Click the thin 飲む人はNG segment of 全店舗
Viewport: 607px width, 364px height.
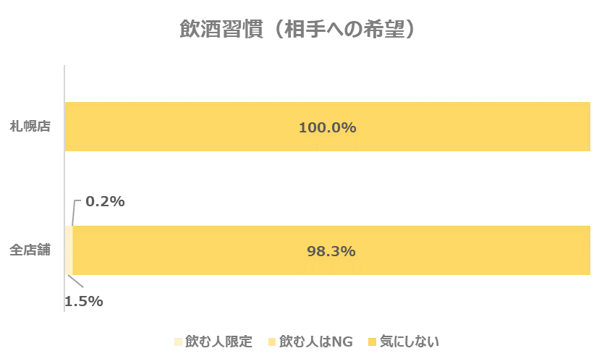(73, 250)
